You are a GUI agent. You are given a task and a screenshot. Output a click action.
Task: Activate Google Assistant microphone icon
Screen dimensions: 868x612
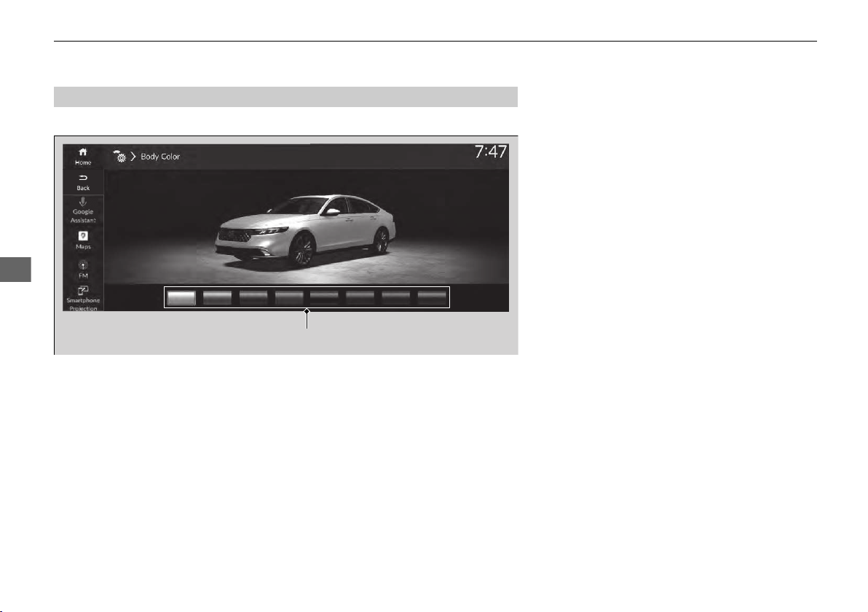(83, 202)
